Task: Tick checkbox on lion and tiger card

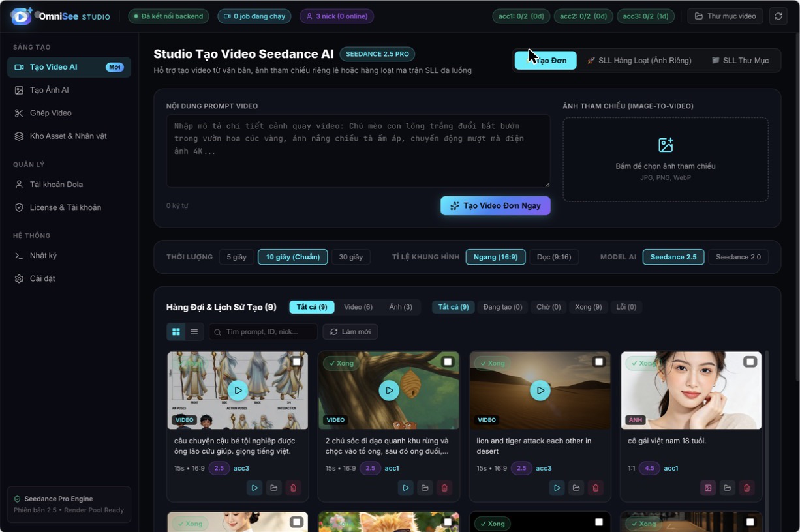Action: click(x=599, y=362)
